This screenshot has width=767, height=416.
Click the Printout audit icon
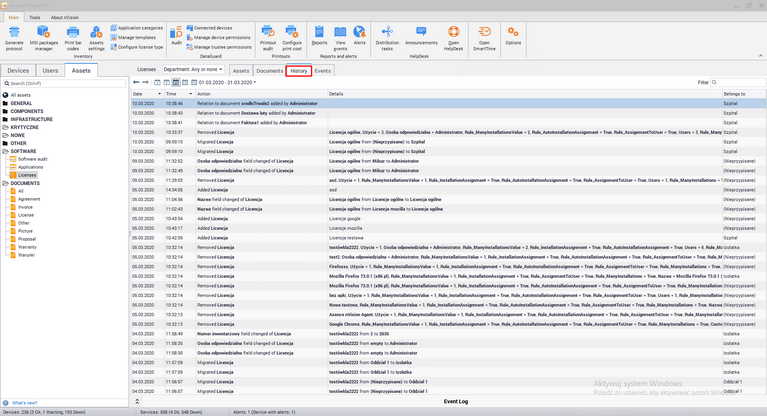(268, 33)
